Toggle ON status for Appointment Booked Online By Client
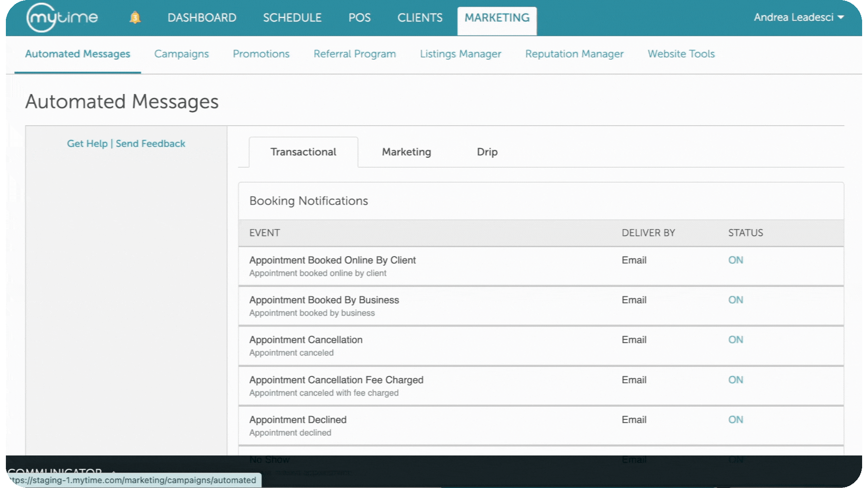Screen dimensions: 868x488 [736, 260]
